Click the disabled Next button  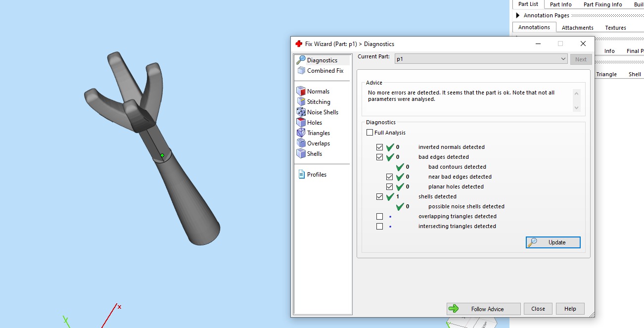point(581,59)
